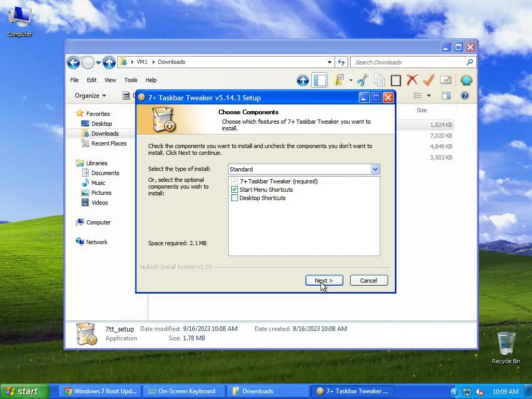The height and width of the screenshot is (399, 532).
Task: Click the Properties card toolbar icon
Action: (445, 80)
